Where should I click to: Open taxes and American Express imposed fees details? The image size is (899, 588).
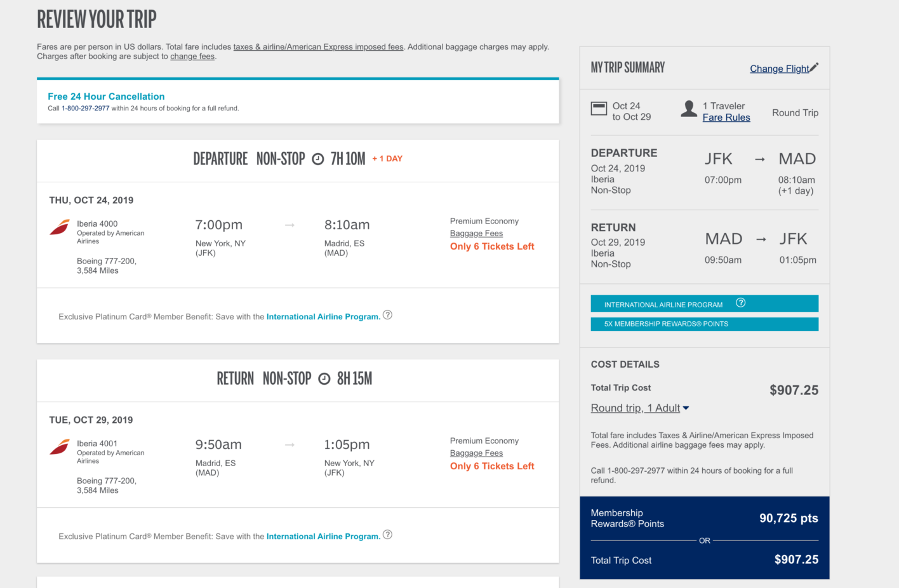click(x=319, y=46)
